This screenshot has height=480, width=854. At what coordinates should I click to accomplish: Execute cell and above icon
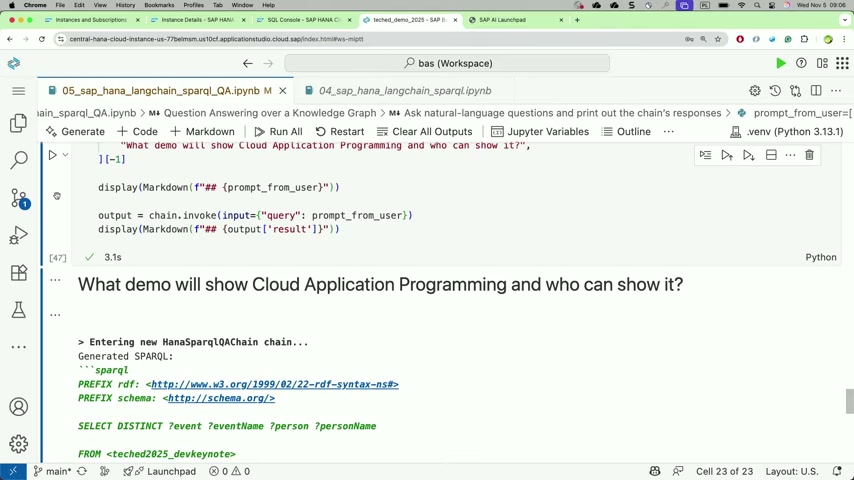pos(727,155)
